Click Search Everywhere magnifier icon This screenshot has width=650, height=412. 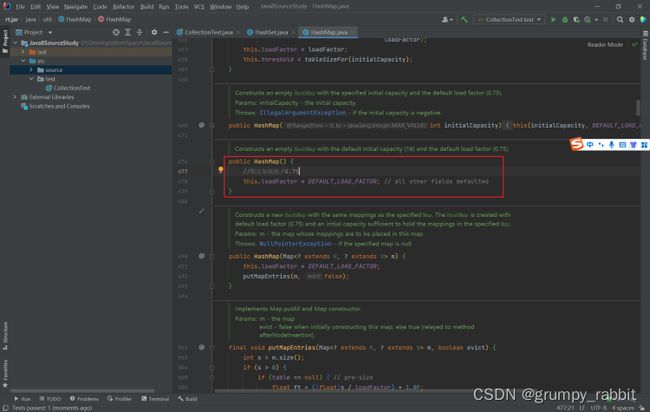pos(620,19)
